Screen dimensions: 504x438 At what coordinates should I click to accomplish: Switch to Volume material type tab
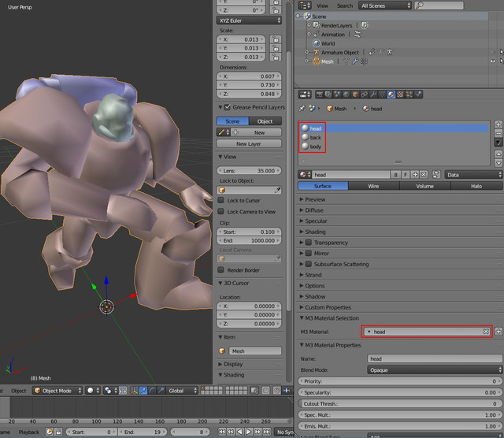coord(425,186)
